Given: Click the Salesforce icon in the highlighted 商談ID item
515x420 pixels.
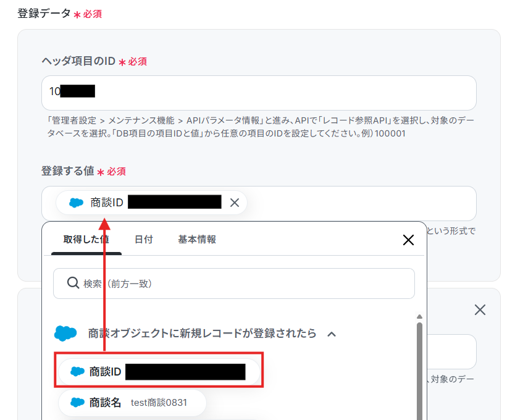Looking at the screenshot, I should pyautogui.click(x=78, y=372).
